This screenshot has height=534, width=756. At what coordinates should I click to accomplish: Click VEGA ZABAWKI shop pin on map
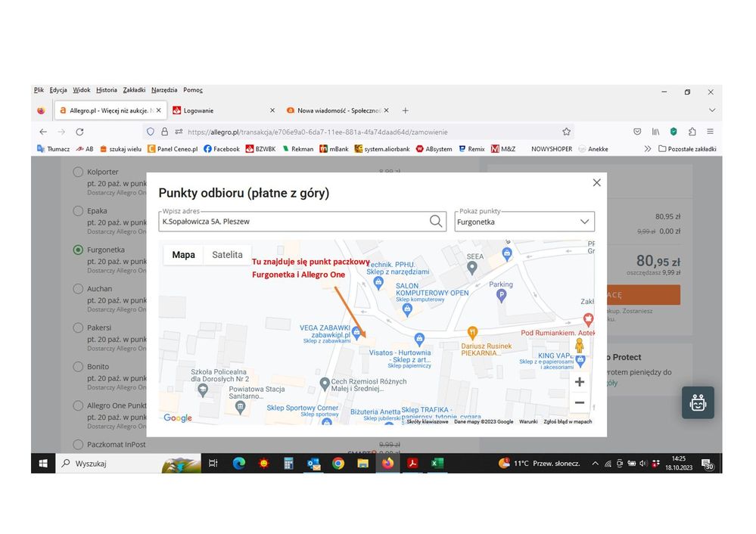click(x=356, y=331)
